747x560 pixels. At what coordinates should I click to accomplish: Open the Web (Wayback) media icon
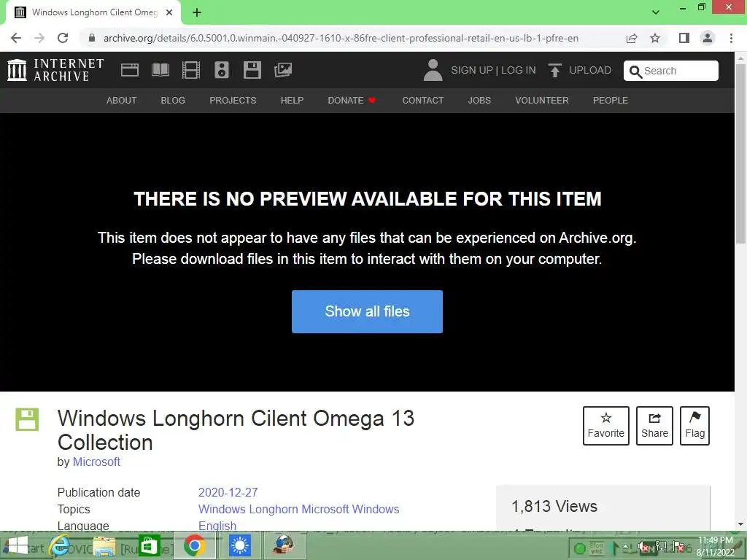130,70
